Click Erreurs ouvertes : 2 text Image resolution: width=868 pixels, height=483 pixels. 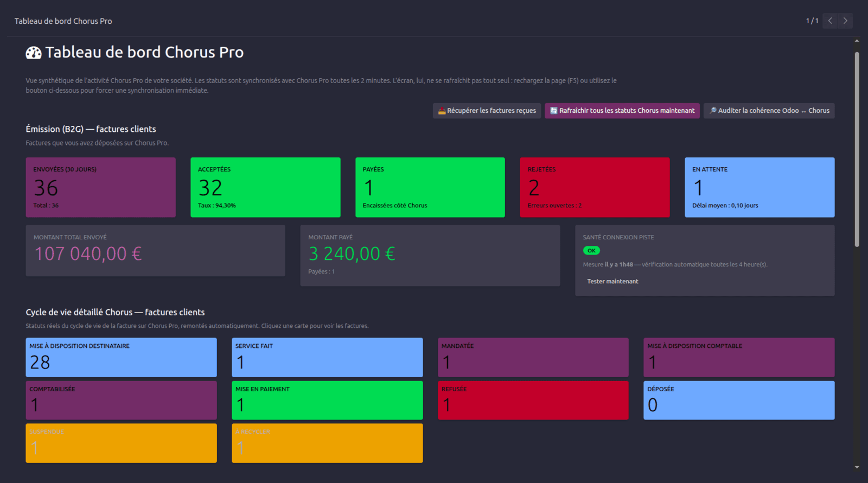pyautogui.click(x=554, y=206)
